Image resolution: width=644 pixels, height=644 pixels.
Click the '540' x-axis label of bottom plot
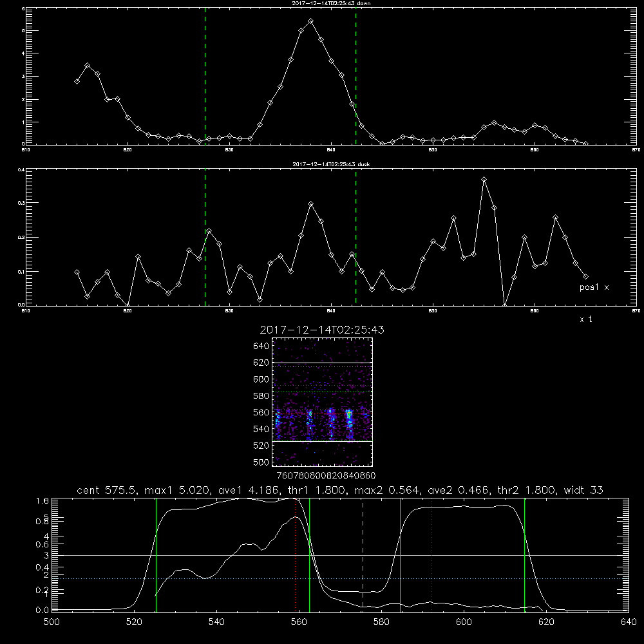[216, 622]
